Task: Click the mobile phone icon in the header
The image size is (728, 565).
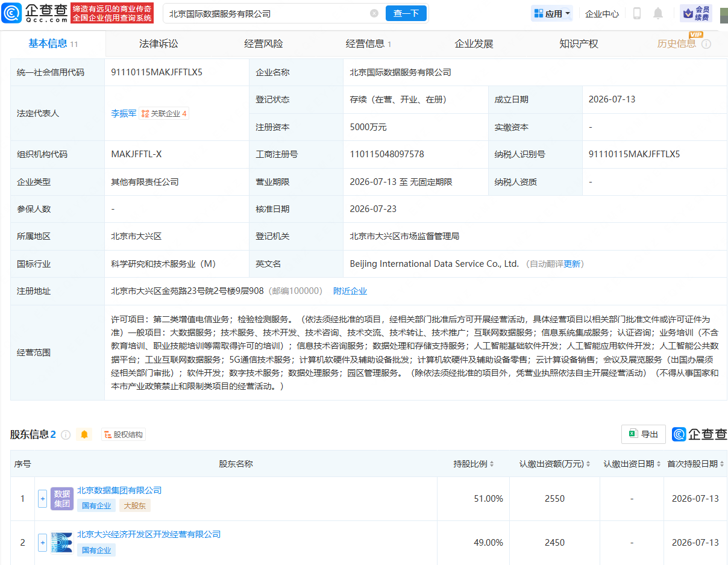Action: coord(637,13)
